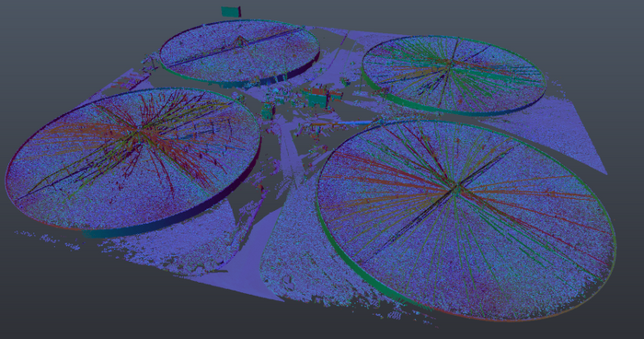Click the left tank with red scan lines
644x339 pixels.
coord(132,162)
